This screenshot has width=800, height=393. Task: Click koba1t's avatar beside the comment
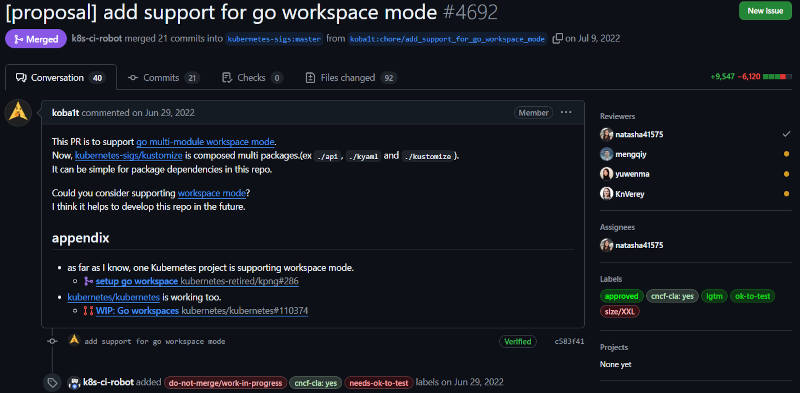coord(18,113)
